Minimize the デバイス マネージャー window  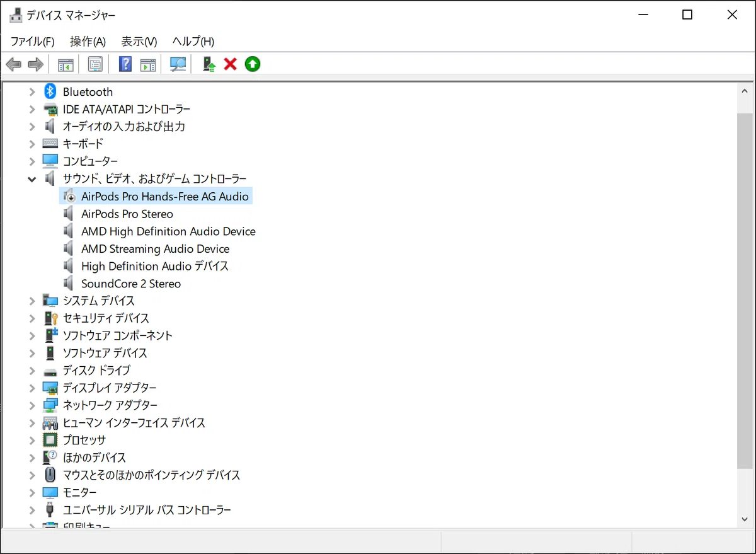click(643, 15)
